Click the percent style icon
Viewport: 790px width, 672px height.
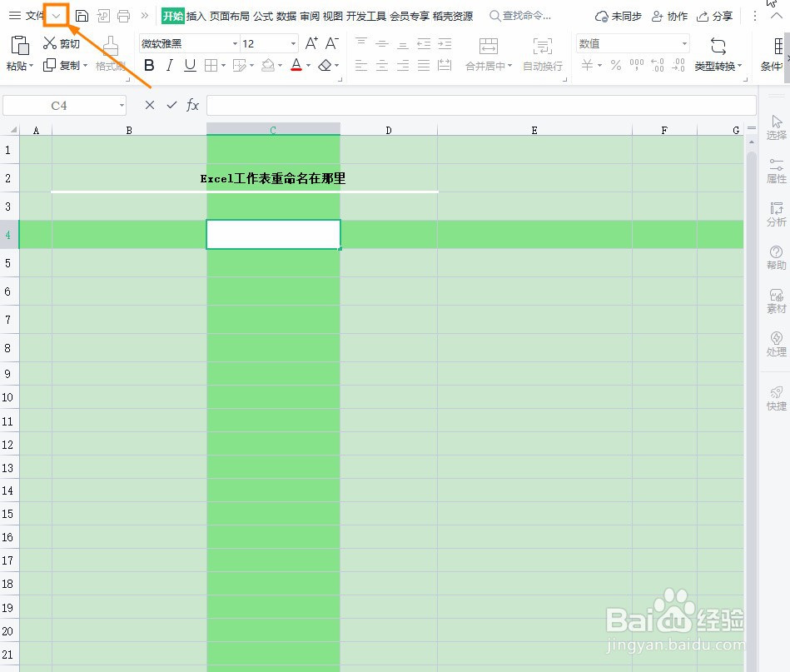coord(616,65)
